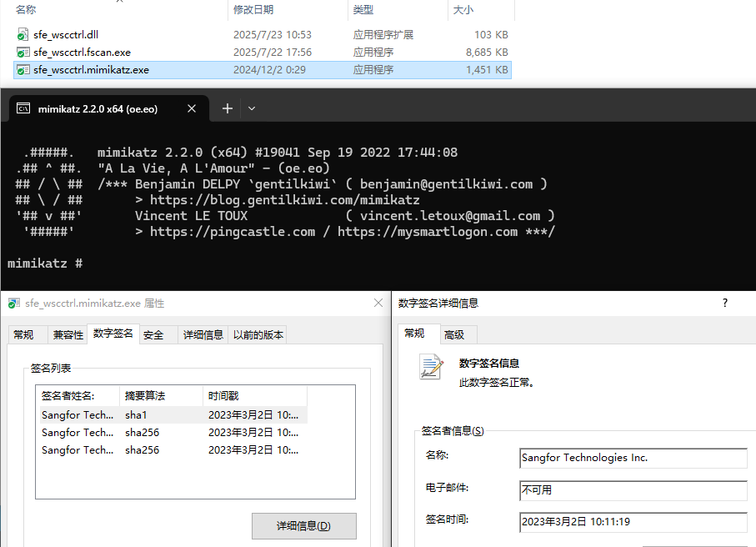Image resolution: width=756 pixels, height=547 pixels.
Task: Click the sfe_wscctrl.mimikatz.exe file icon
Action: (x=23, y=70)
